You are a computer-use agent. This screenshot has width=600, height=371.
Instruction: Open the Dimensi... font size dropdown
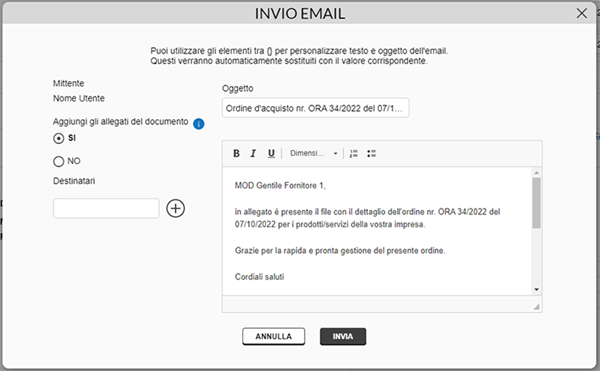pos(313,153)
